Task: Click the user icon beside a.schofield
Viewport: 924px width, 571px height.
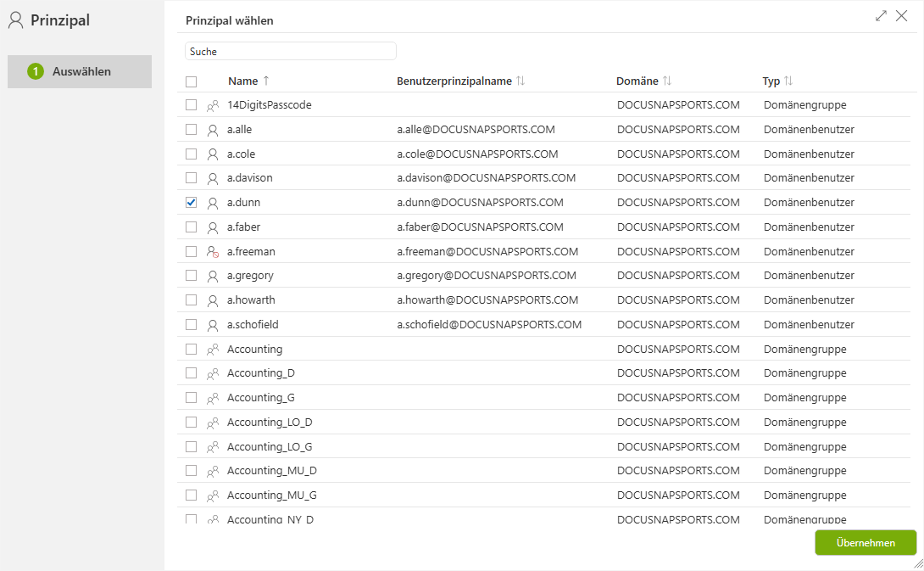Action: 213,325
